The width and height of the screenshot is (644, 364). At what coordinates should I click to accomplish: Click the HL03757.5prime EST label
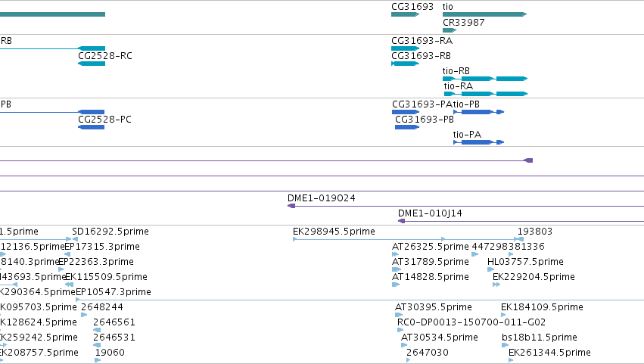point(525,262)
